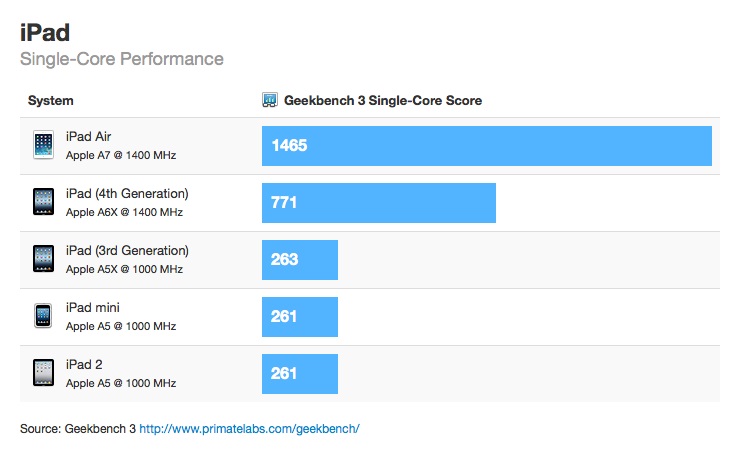The height and width of the screenshot is (467, 740).
Task: Select the iPad (4th Generation) name
Action: coord(127,193)
